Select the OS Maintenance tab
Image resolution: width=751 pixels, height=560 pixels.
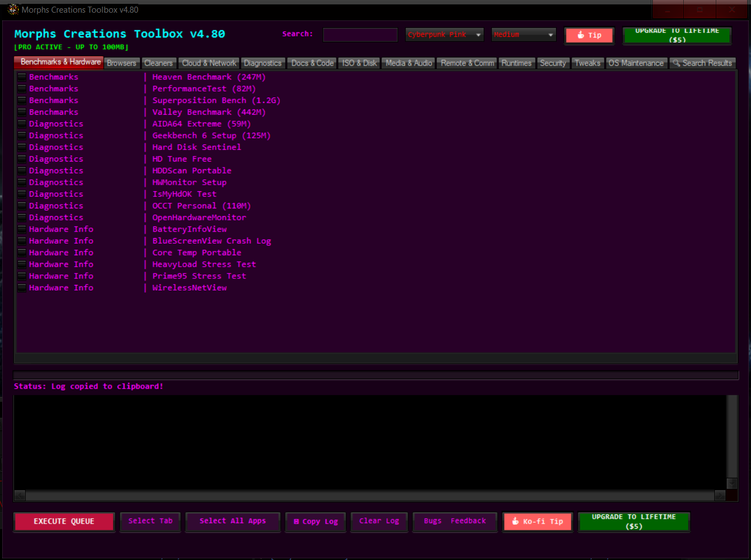(x=636, y=63)
